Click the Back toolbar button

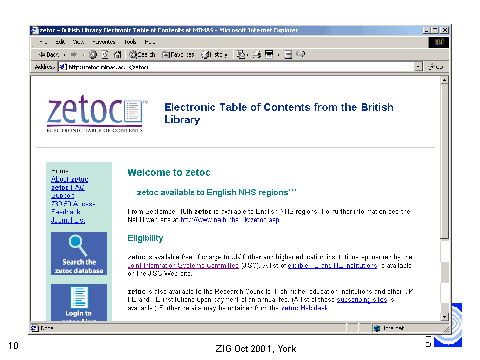pos(48,54)
